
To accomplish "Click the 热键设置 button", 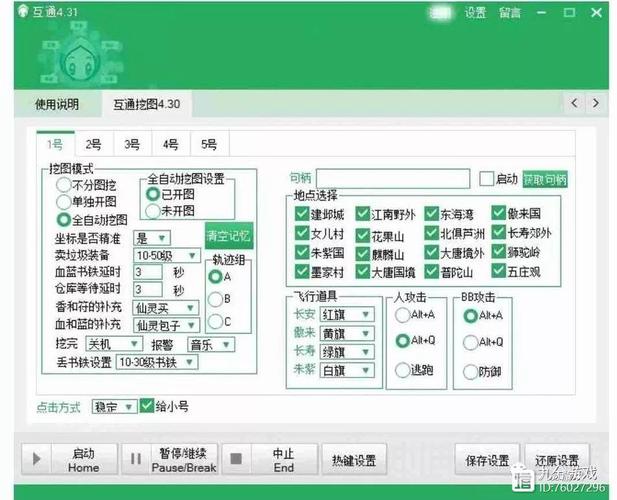I will (x=354, y=459).
